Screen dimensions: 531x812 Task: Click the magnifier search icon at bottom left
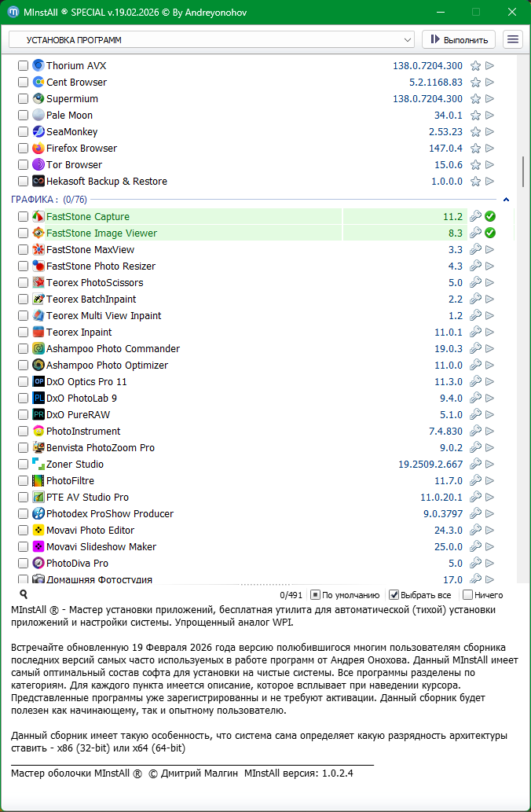coord(24,595)
